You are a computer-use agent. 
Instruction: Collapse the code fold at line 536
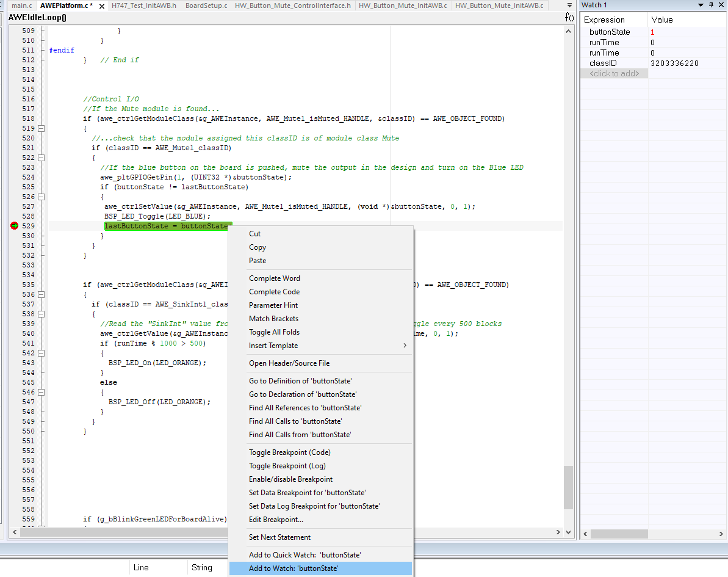(x=41, y=294)
